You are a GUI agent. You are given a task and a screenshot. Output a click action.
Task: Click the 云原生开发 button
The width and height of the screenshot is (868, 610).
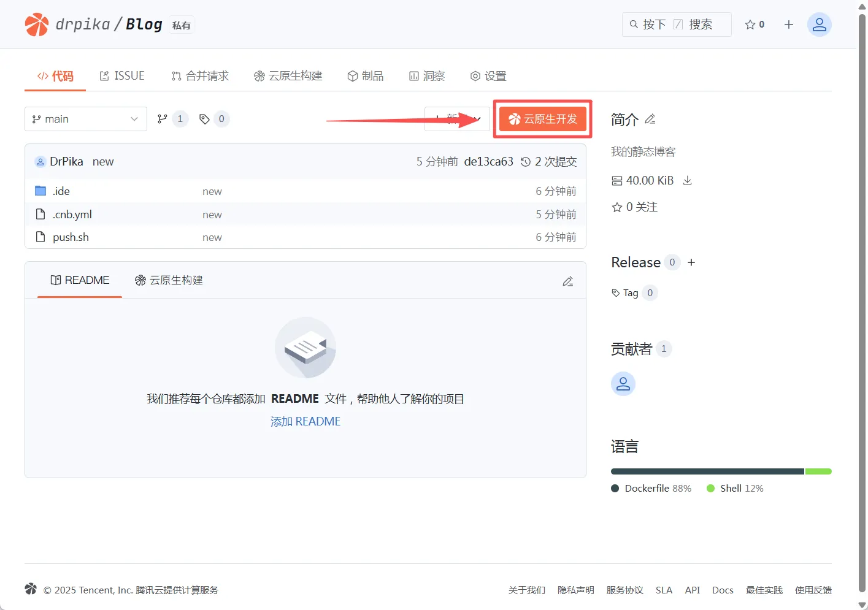(x=543, y=119)
